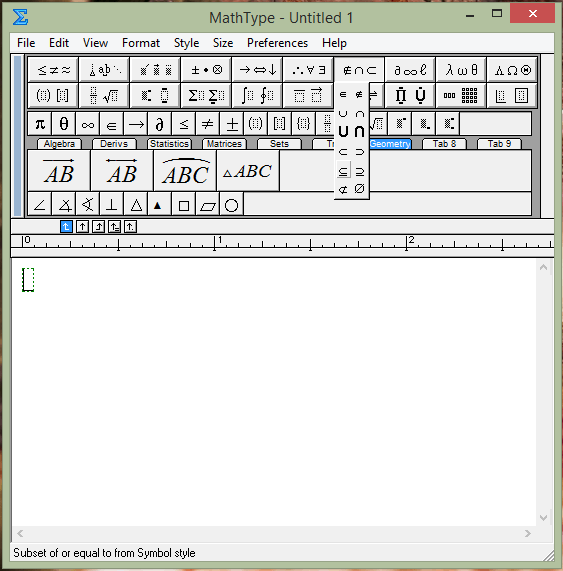Image resolution: width=563 pixels, height=571 pixels.
Task: Open the fraction and radical templates palette
Action: pyautogui.click(x=104, y=95)
